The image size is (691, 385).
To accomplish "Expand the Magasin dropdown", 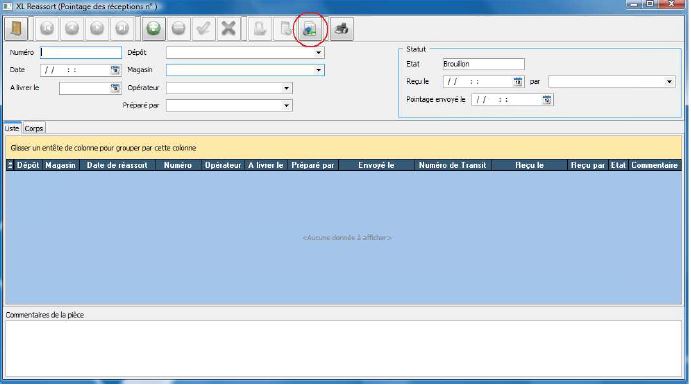I will pyautogui.click(x=318, y=70).
